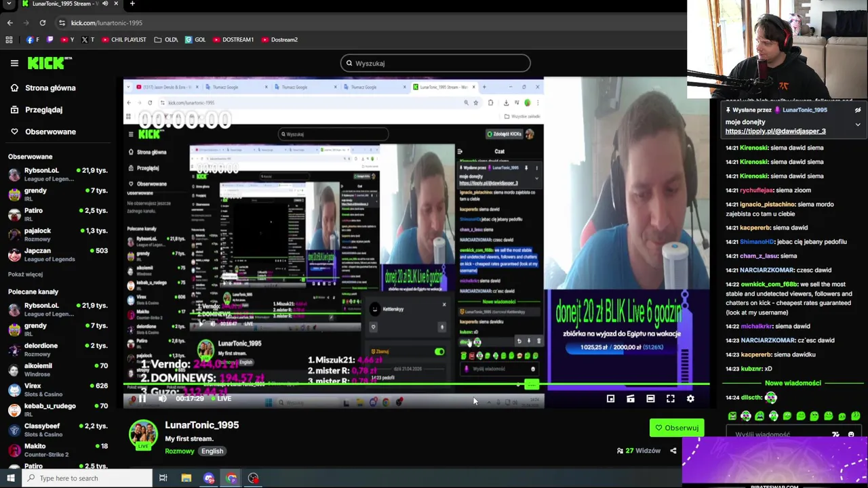
Task: Mute the stream player volume
Action: [x=162, y=399]
